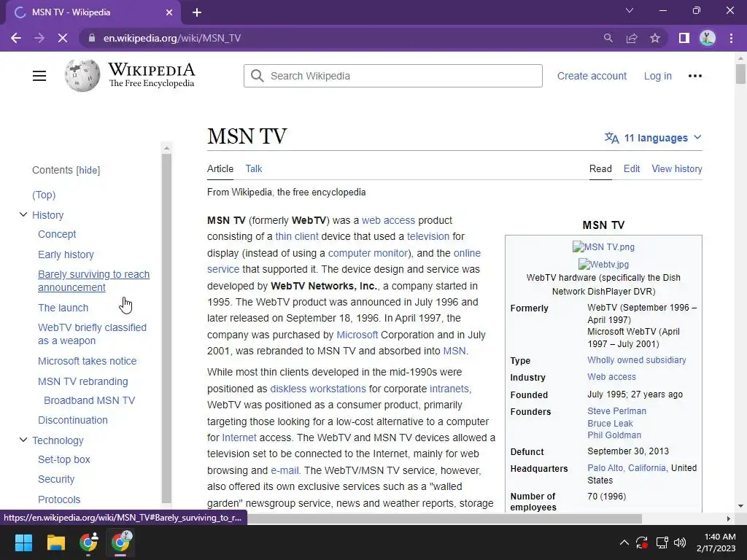Click the Search Wikipedia field
Screen dimensions: 747x560
(x=393, y=76)
